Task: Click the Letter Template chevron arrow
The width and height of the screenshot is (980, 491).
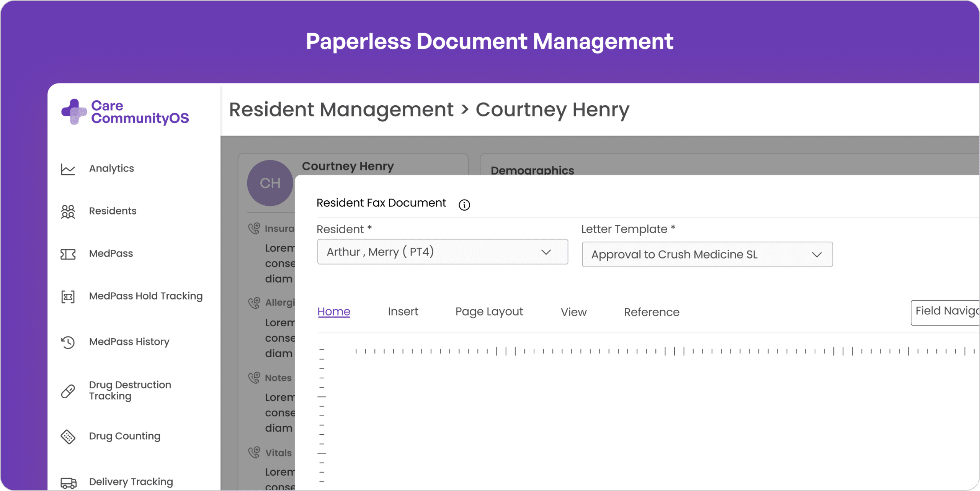Action: (817, 255)
